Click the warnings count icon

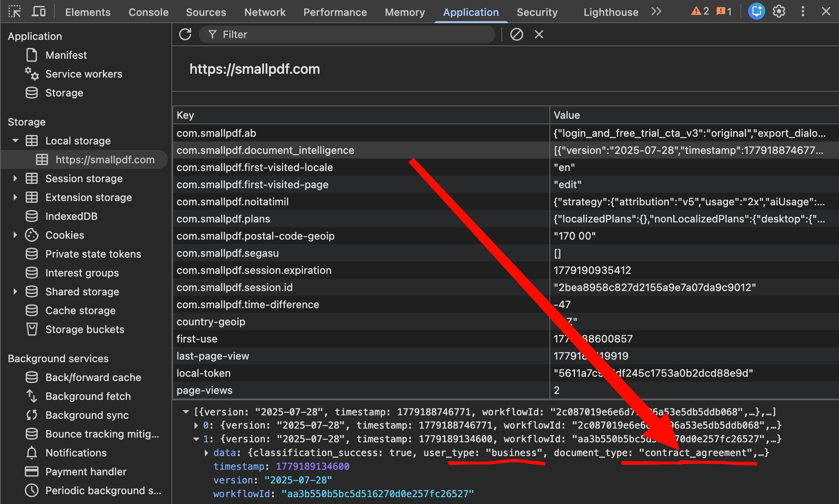700,12
